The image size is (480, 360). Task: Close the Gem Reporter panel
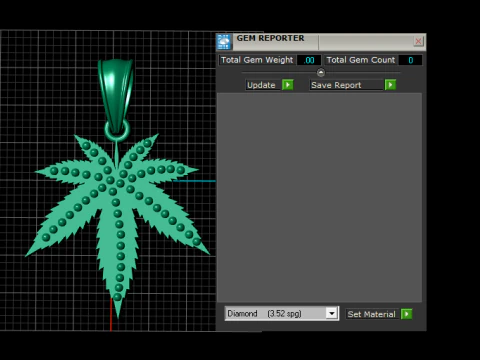(418, 41)
